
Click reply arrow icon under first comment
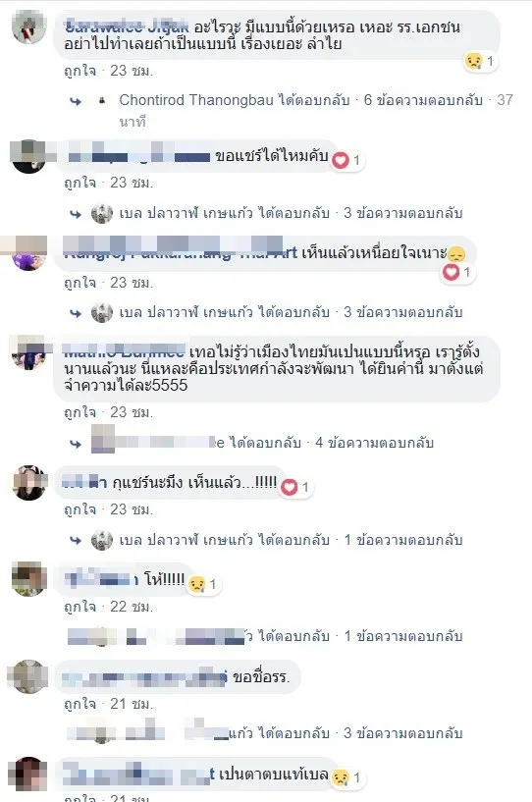coord(76,101)
